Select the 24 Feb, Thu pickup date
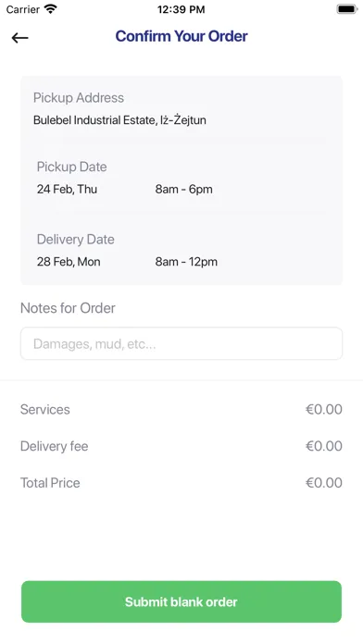The width and height of the screenshot is (363, 644). point(67,190)
